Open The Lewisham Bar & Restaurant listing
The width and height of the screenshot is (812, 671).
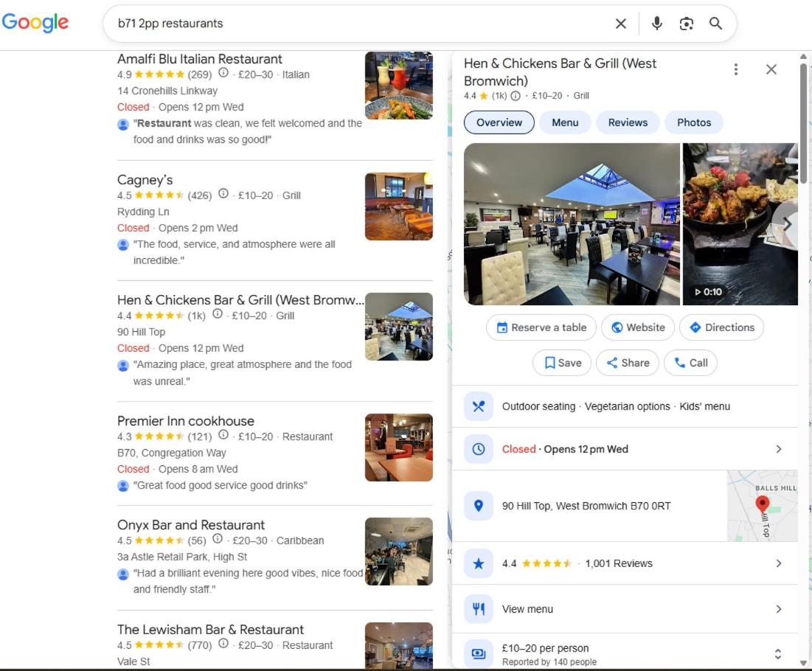[210, 630]
